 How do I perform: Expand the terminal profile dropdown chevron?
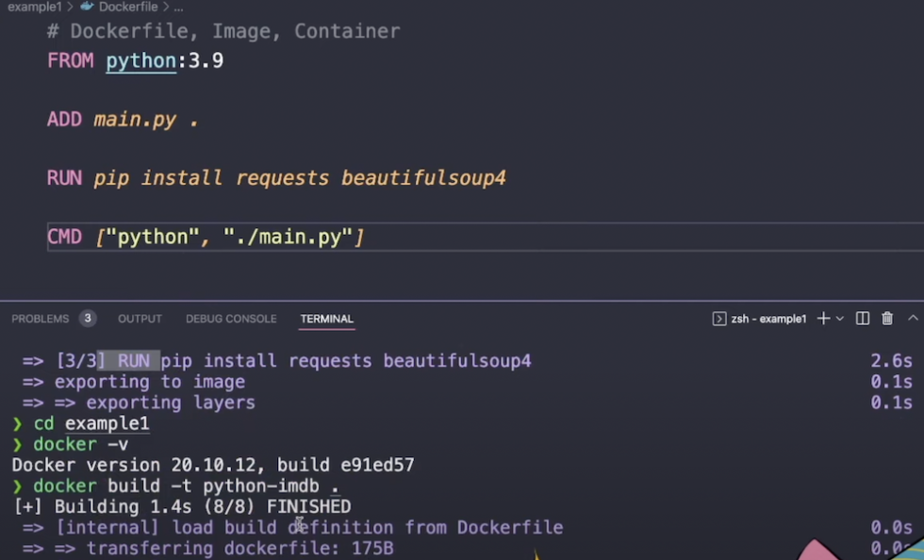point(840,319)
